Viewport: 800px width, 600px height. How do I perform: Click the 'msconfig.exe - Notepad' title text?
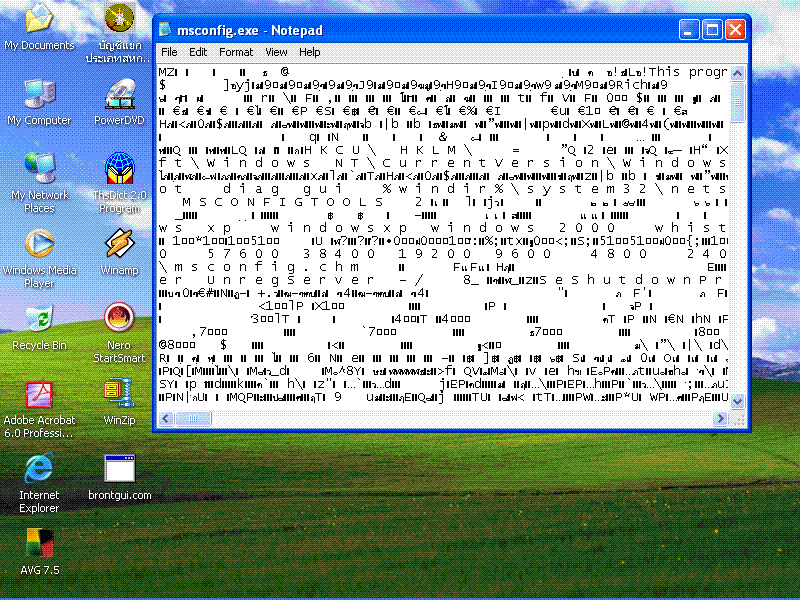point(250,30)
